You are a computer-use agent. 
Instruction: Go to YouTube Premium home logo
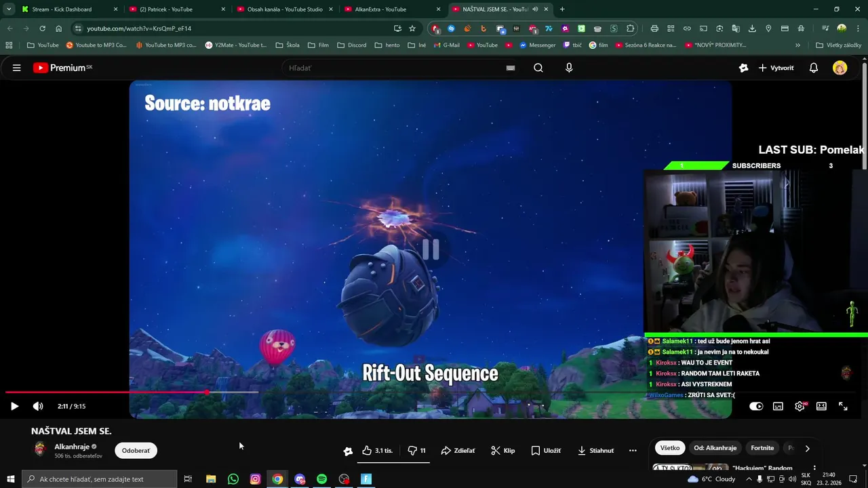click(x=62, y=68)
